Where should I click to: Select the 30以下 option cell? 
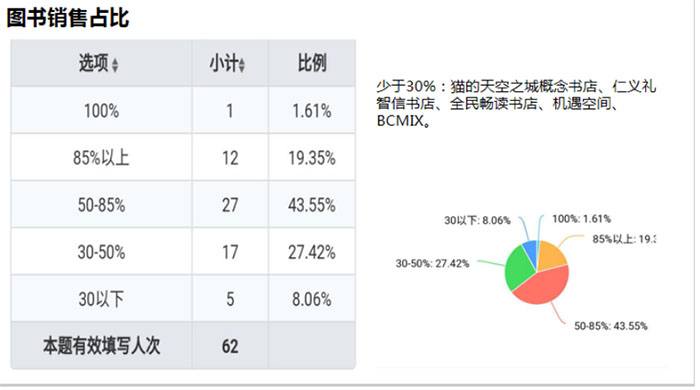[101, 299]
